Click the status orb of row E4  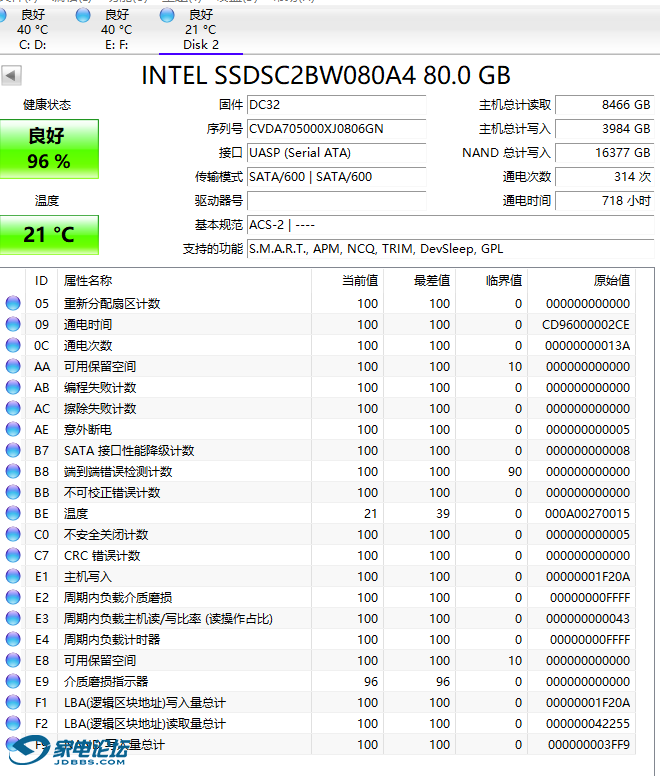[13, 639]
